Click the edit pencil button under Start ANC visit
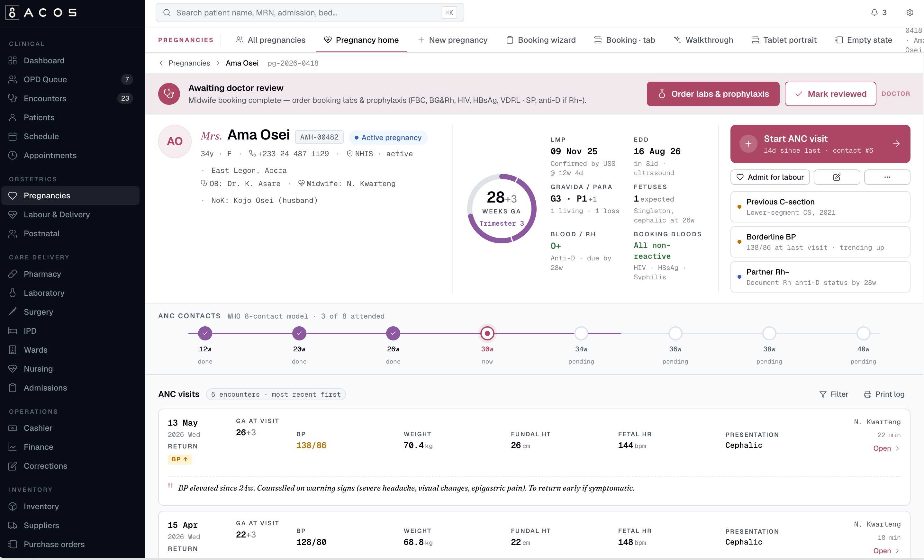This screenshot has height=560, width=924. pyautogui.click(x=837, y=177)
